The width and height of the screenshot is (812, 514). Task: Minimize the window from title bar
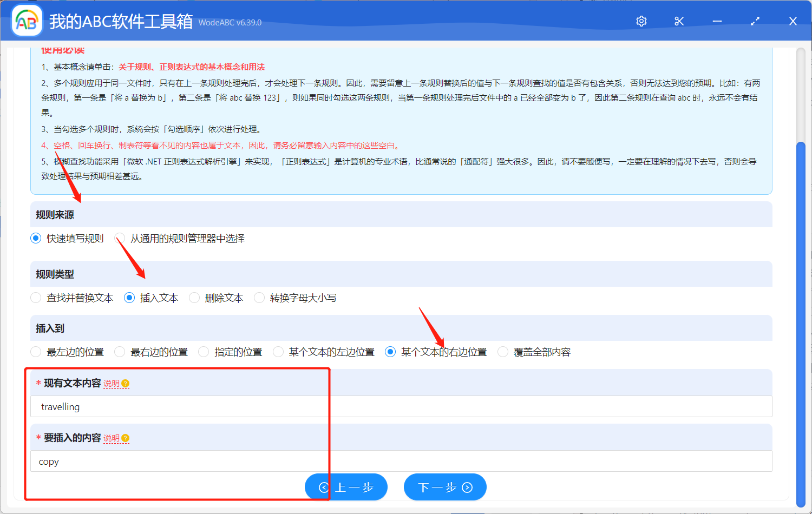pos(717,21)
